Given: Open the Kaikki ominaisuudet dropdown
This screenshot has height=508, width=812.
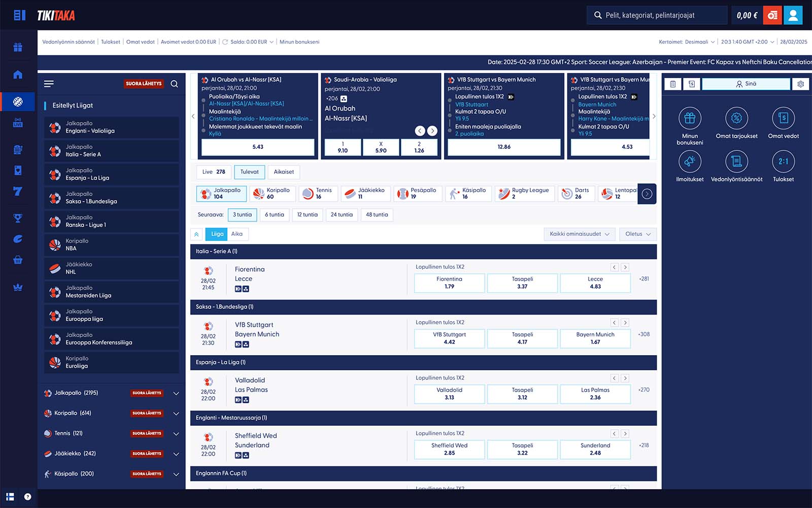Looking at the screenshot, I should 580,234.
